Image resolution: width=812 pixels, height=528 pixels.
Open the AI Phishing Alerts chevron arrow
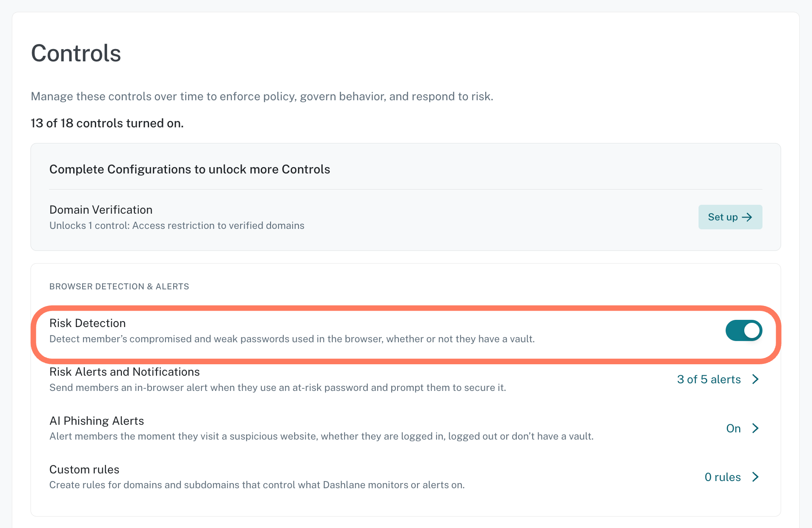coord(755,428)
